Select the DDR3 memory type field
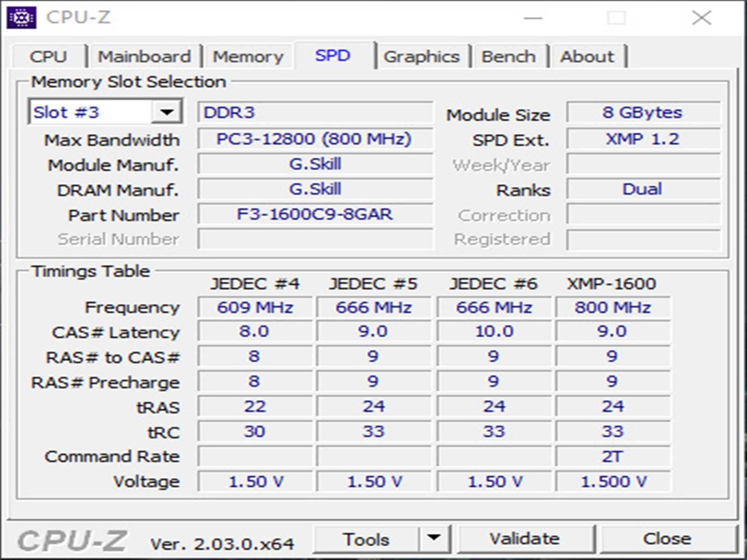 pos(315,112)
